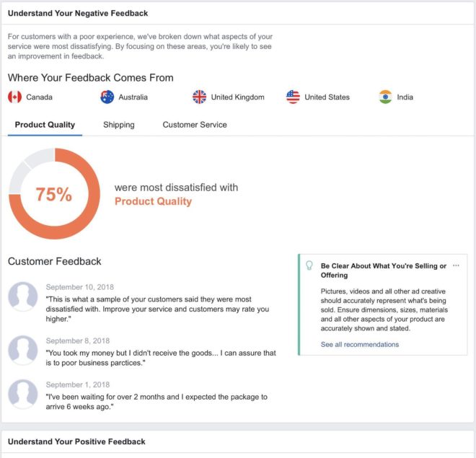Open the See all recommendations link

[x=360, y=345]
